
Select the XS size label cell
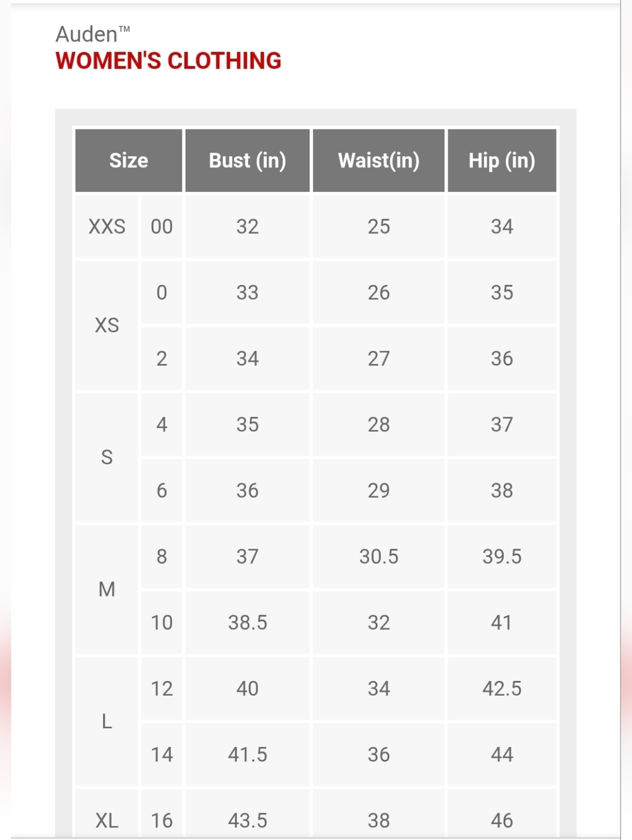pos(107,325)
